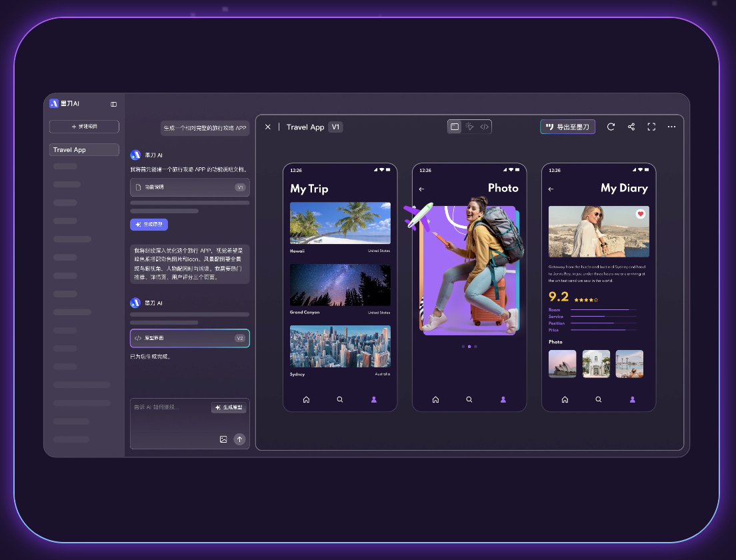Collapse the left sidebar panel icon
This screenshot has width=736, height=560.
point(113,104)
